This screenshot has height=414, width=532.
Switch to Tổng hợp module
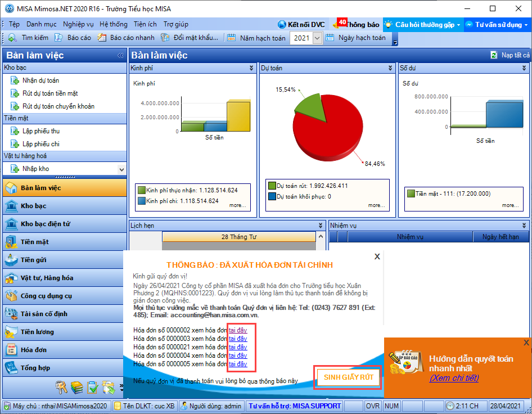[x=63, y=368]
